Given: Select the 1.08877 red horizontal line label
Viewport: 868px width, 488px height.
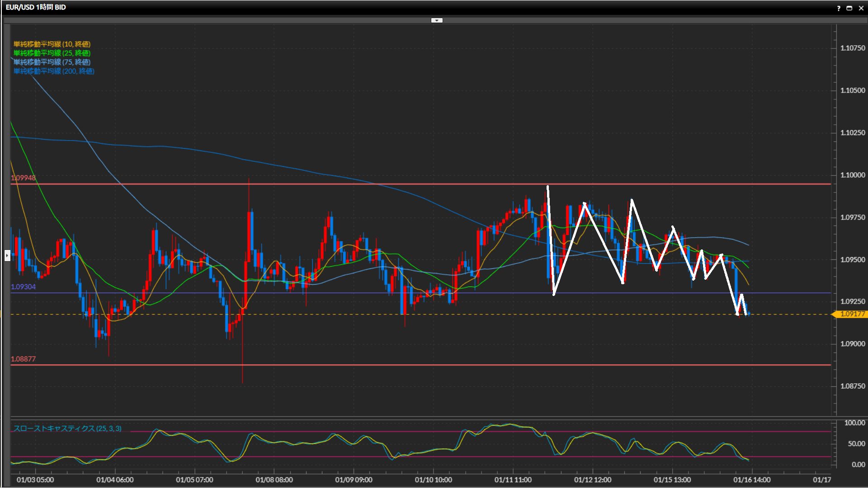Looking at the screenshot, I should pyautogui.click(x=23, y=359).
